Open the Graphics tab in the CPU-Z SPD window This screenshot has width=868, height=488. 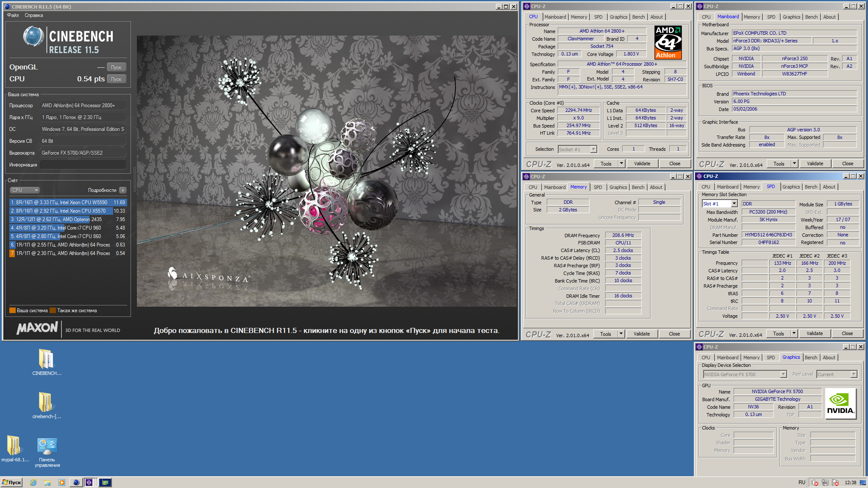(791, 187)
